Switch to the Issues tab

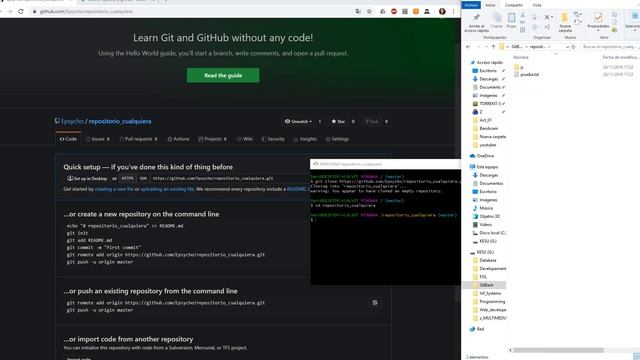point(98,139)
